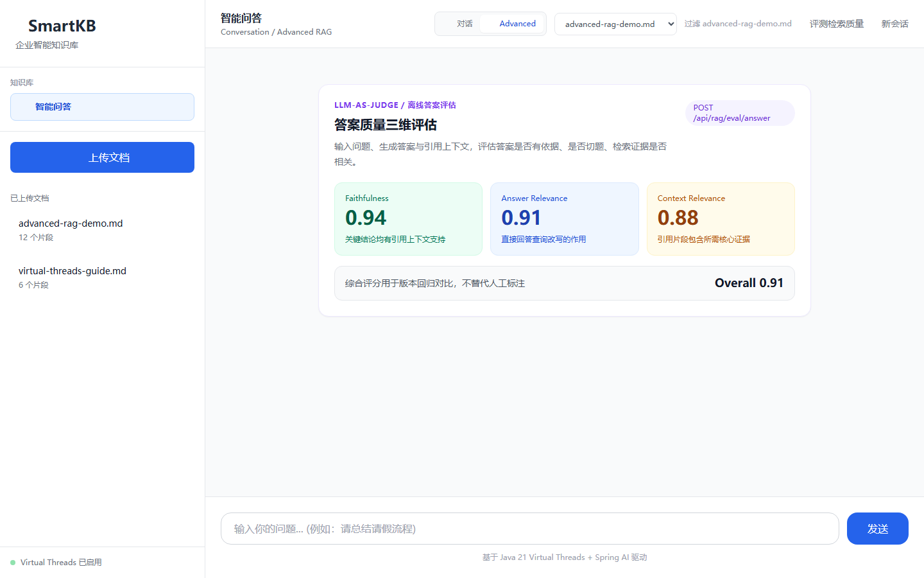Select virtual-threads-guide.md in uploaded documents
The image size is (924, 578).
(102, 277)
